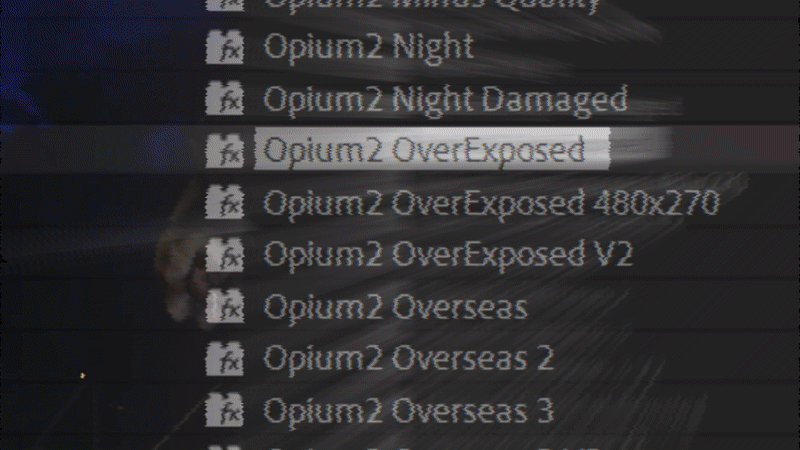Select the Opium2 OverExposed V2 preset
The height and width of the screenshot is (450, 800).
(448, 255)
